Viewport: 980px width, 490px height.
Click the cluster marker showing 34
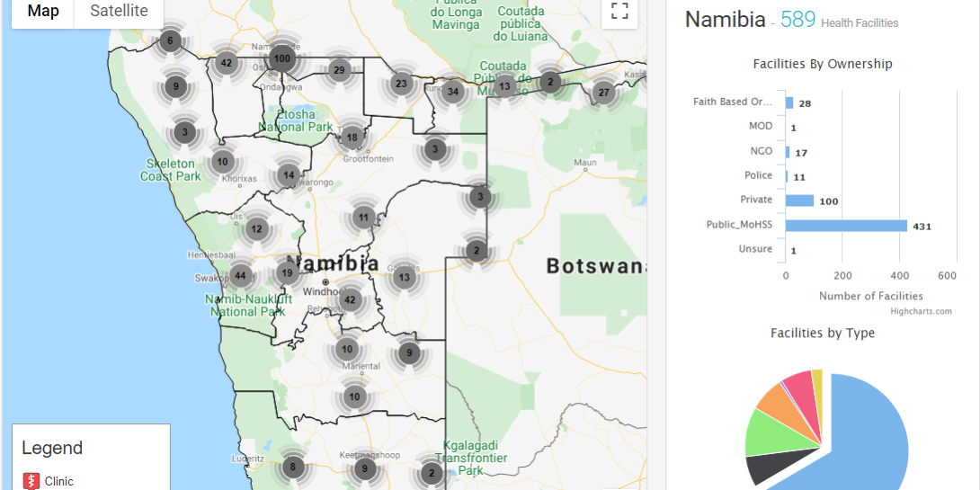point(453,92)
